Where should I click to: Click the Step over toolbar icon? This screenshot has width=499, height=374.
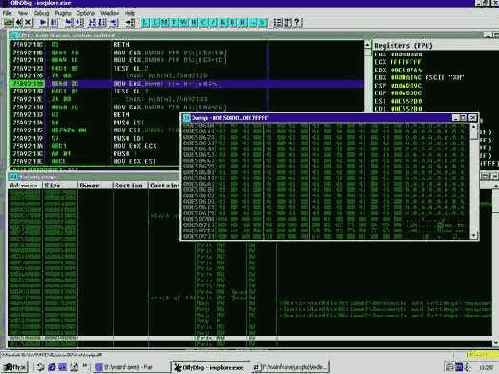[x=79, y=23]
